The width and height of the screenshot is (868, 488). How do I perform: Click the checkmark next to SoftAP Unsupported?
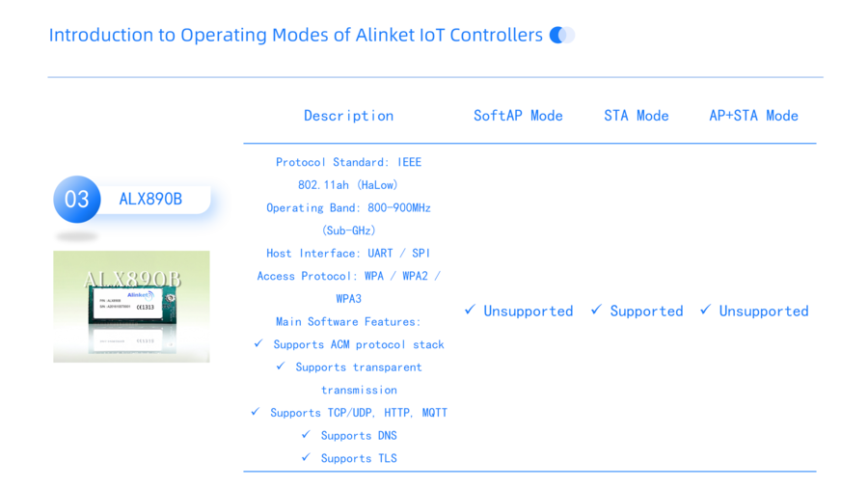pyautogui.click(x=470, y=310)
